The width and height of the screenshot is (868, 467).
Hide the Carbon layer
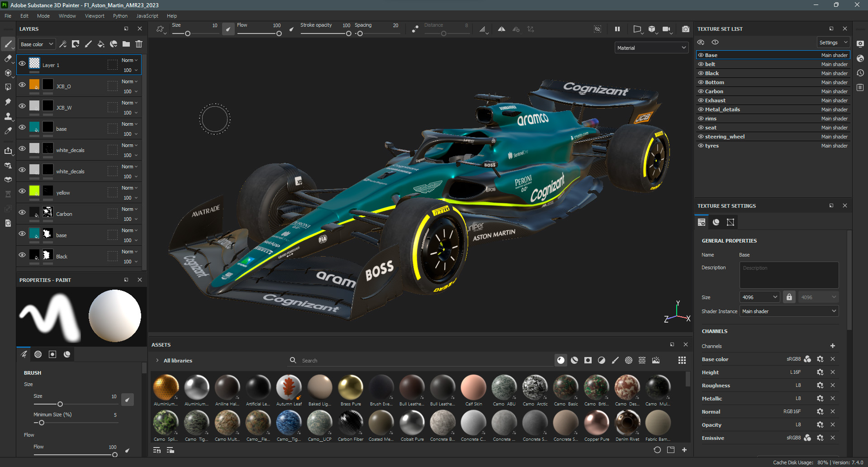coord(22,212)
